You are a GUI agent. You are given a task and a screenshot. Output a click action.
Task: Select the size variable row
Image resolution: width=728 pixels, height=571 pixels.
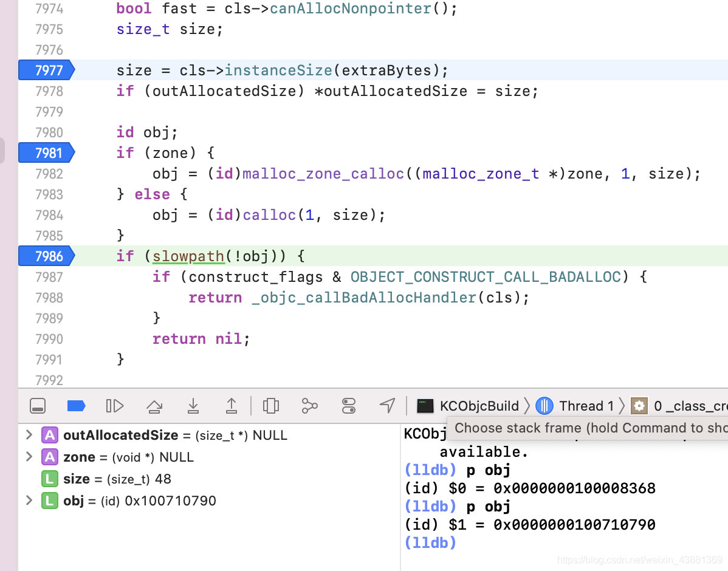click(209, 479)
